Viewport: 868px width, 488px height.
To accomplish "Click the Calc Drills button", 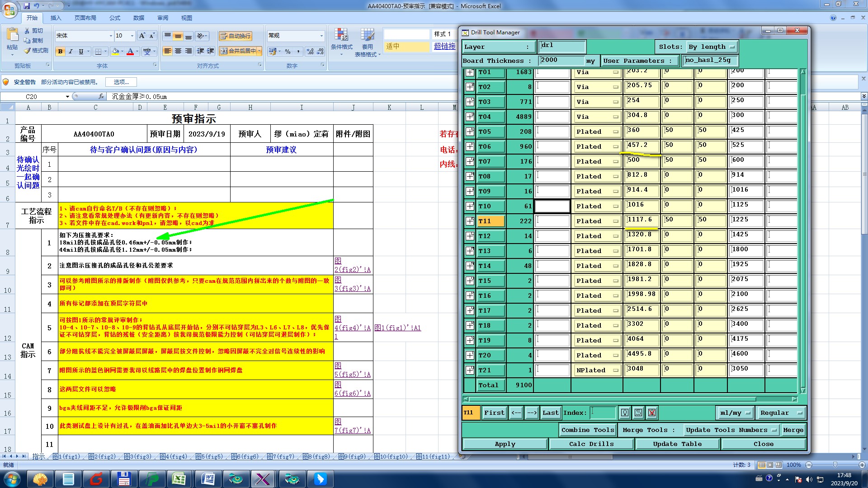I will point(591,444).
